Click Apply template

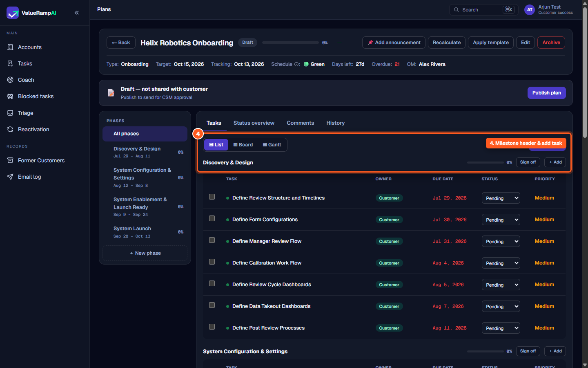click(490, 43)
